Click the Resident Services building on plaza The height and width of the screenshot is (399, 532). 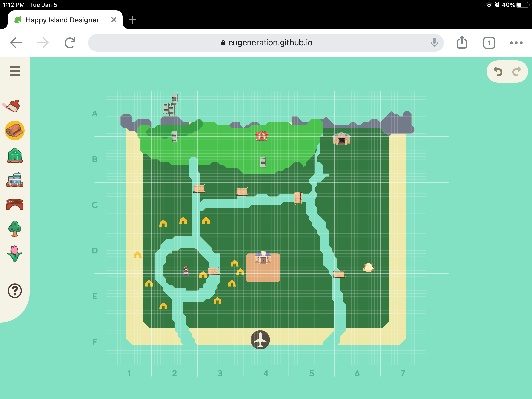click(263, 257)
